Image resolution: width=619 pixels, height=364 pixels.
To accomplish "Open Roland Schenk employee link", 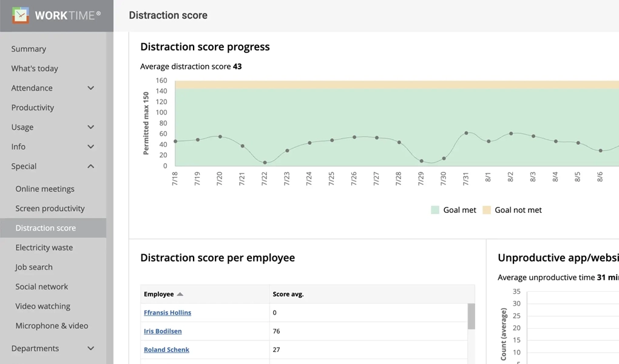I will tap(166, 349).
